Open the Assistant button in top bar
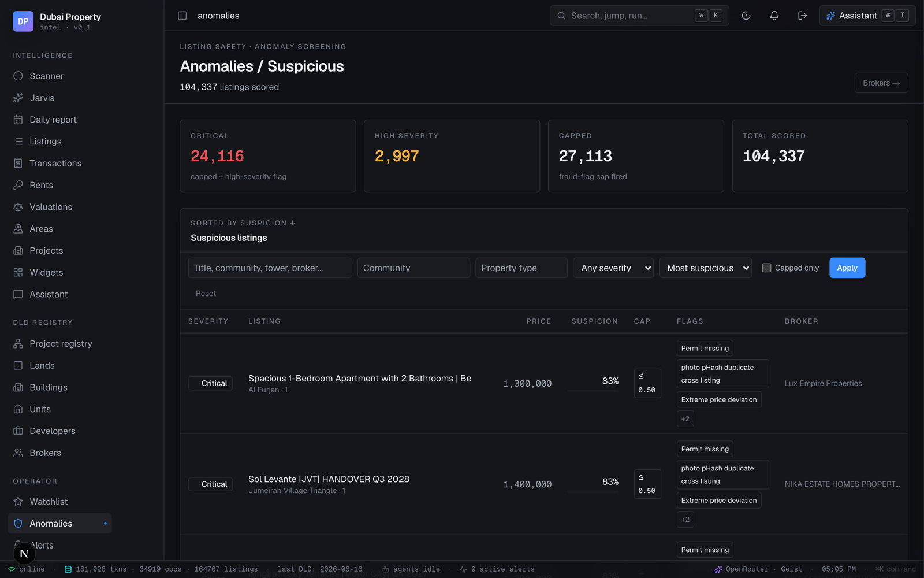Image resolution: width=924 pixels, height=578 pixels. [x=867, y=16]
